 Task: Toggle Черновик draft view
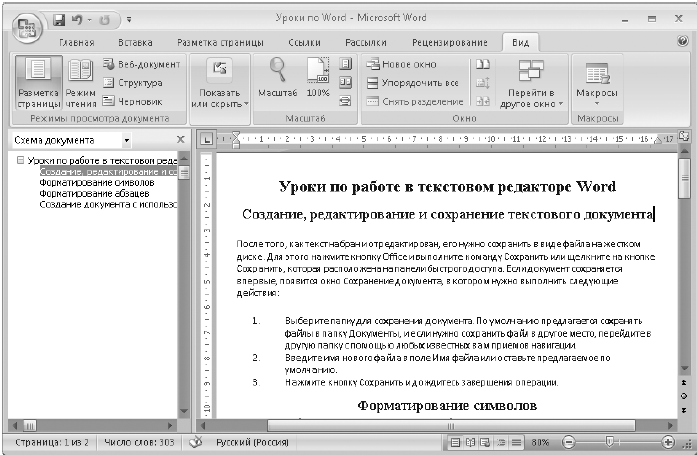(132, 102)
